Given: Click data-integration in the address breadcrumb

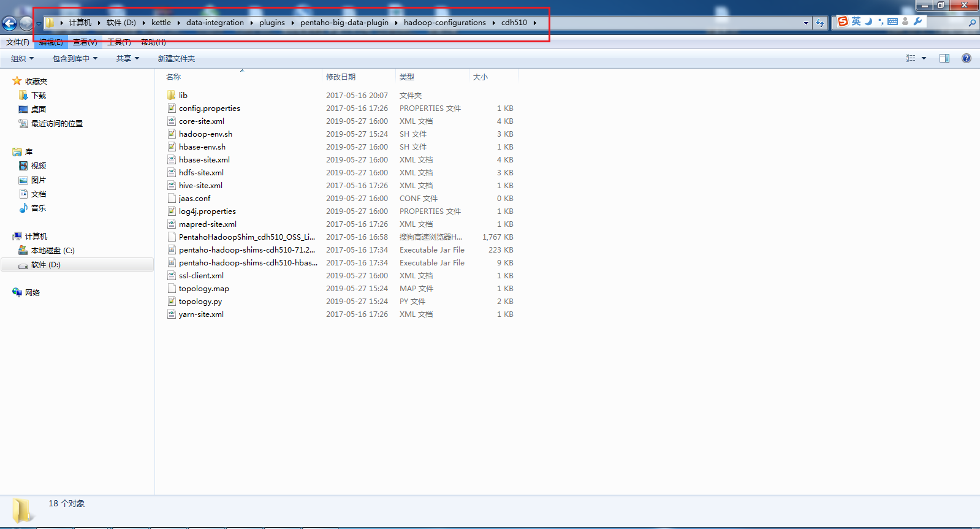Looking at the screenshot, I should pos(215,23).
